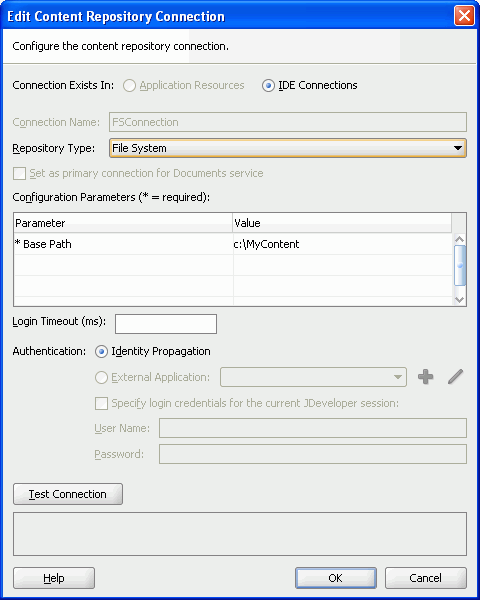The image size is (480, 600).
Task: Select External Application authentication radio button
Action: pyautogui.click(x=101, y=377)
